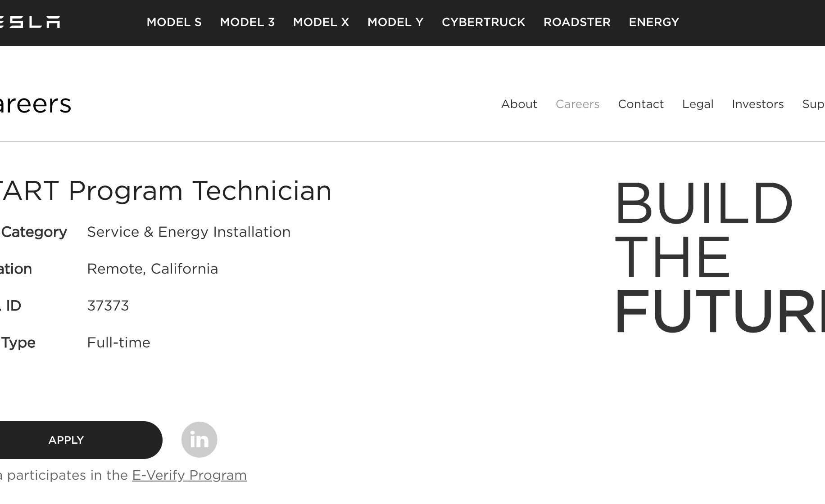Open the Model Y menu item

[x=395, y=22]
